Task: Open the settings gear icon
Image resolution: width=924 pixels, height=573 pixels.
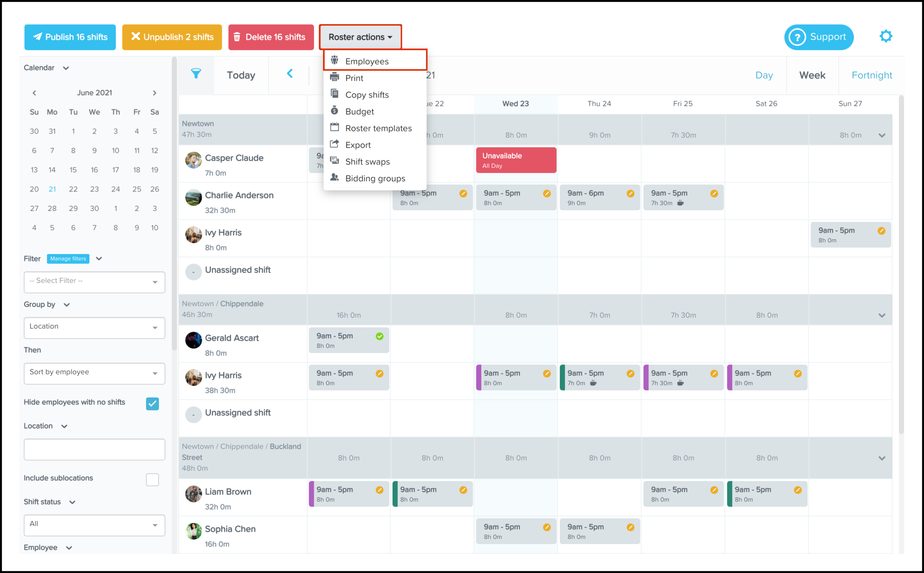Action: tap(885, 37)
